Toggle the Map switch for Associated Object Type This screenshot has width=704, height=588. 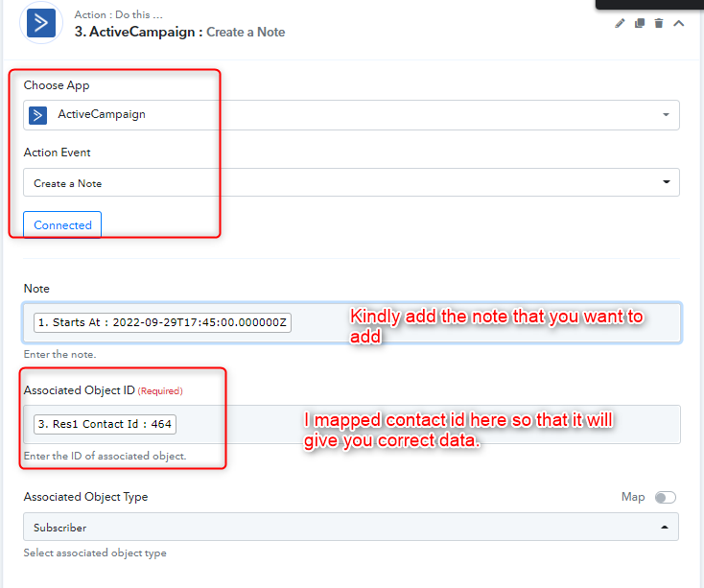pos(666,497)
